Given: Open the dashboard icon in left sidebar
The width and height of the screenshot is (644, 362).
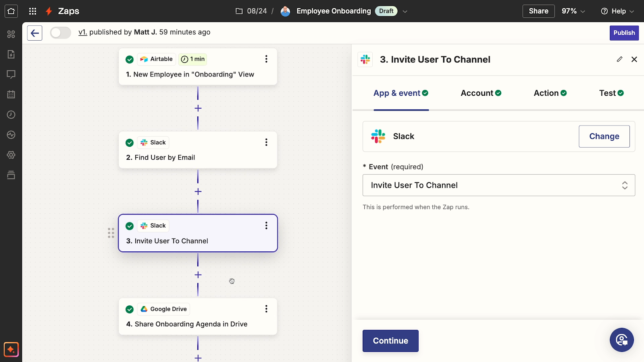Looking at the screenshot, I should [11, 34].
